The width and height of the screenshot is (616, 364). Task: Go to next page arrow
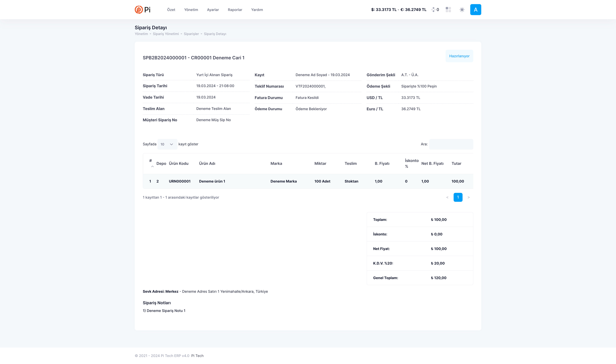[x=468, y=197]
